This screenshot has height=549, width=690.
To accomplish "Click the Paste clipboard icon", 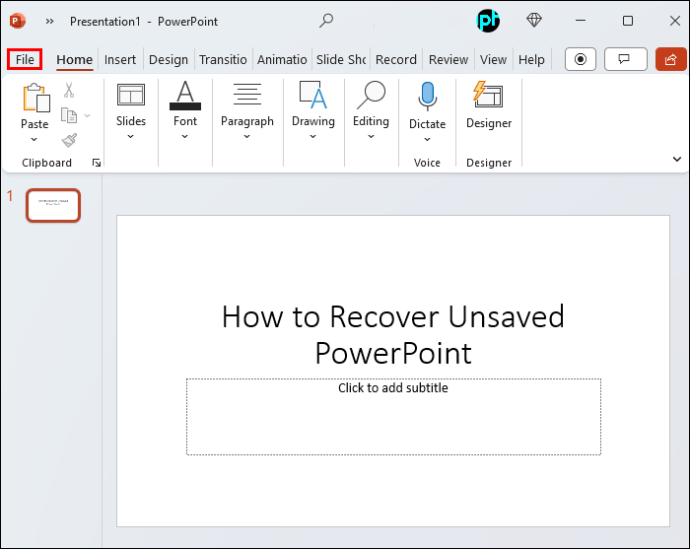I will [35, 98].
